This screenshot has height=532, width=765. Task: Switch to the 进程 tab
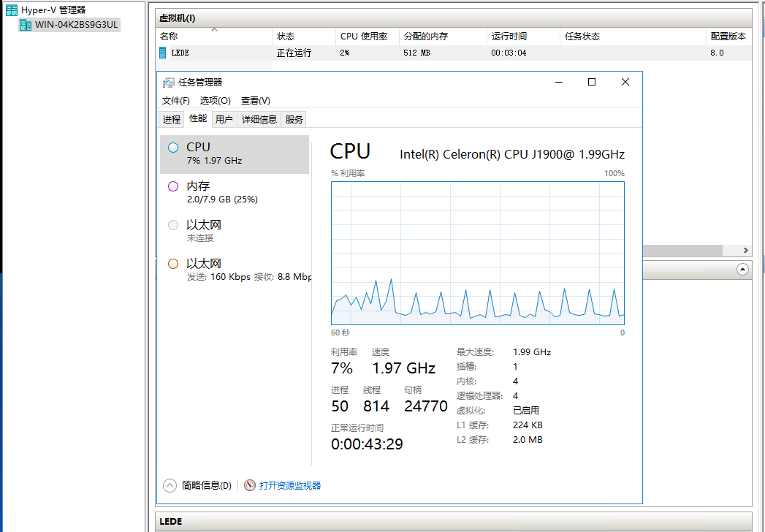click(x=172, y=120)
